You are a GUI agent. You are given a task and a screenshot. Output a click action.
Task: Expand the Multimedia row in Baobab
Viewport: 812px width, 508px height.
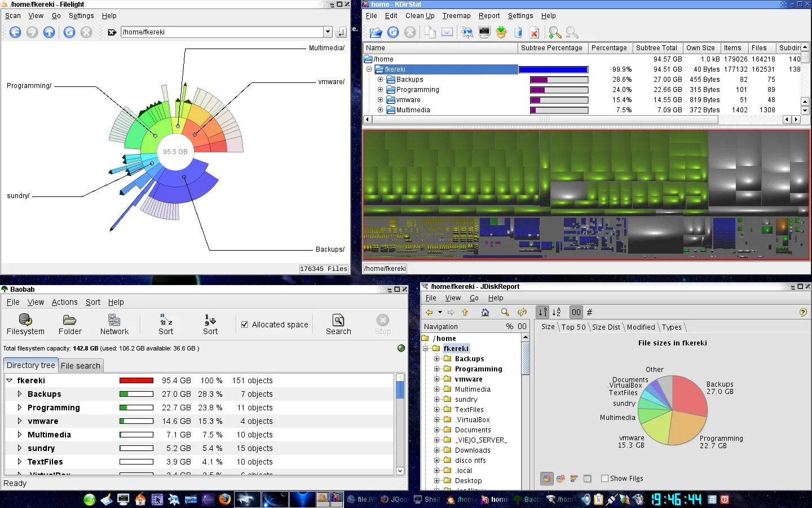19,435
